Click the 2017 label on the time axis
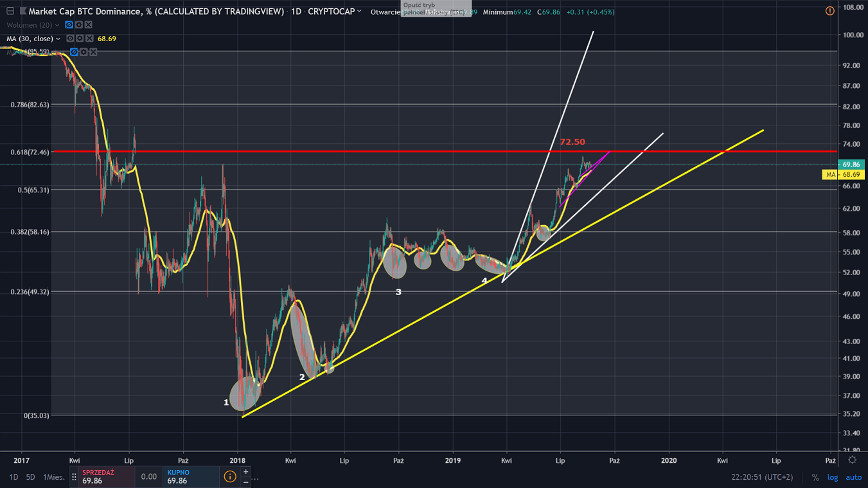Image resolution: width=868 pixels, height=488 pixels. (22, 460)
